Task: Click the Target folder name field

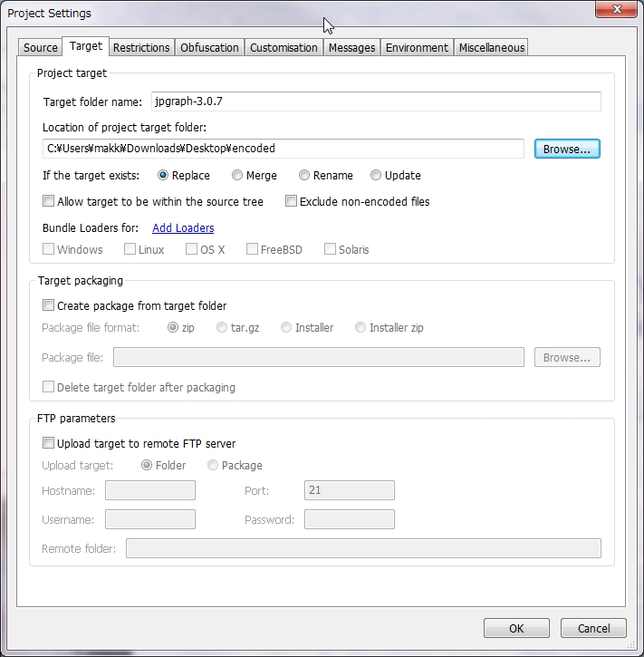Action: tap(375, 101)
